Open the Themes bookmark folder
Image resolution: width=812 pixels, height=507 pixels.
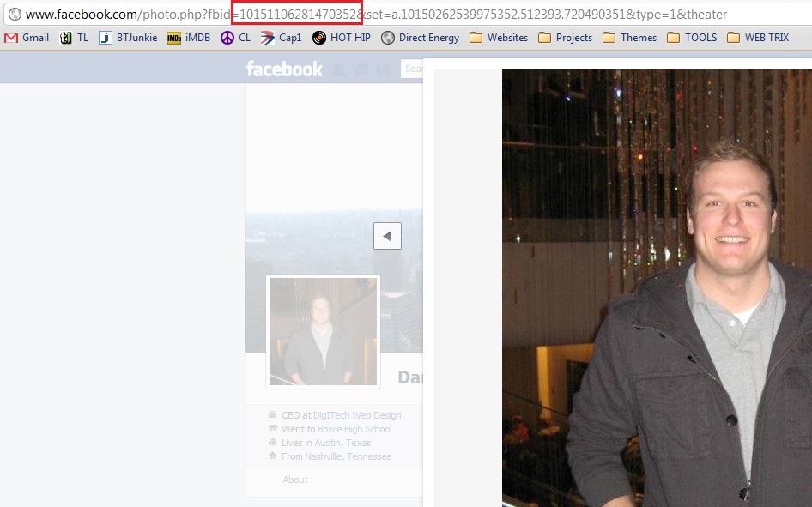click(630, 38)
